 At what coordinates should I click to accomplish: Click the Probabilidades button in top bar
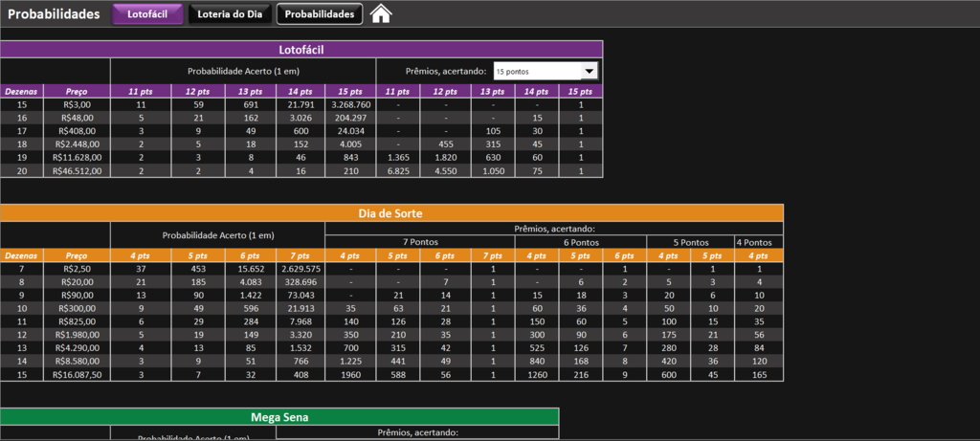(x=320, y=13)
